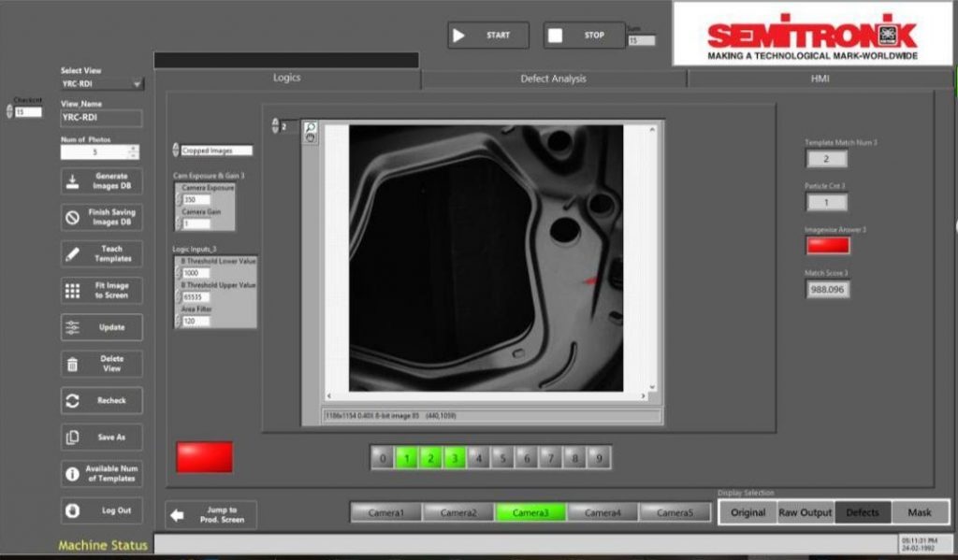Switch to the Defect Analysis tab
The width and height of the screenshot is (958, 560).
(x=553, y=79)
